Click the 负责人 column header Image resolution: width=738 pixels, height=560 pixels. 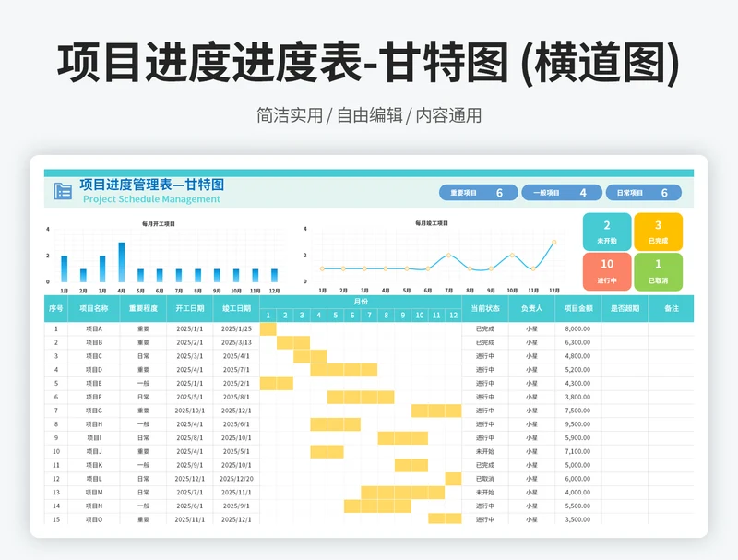point(531,309)
